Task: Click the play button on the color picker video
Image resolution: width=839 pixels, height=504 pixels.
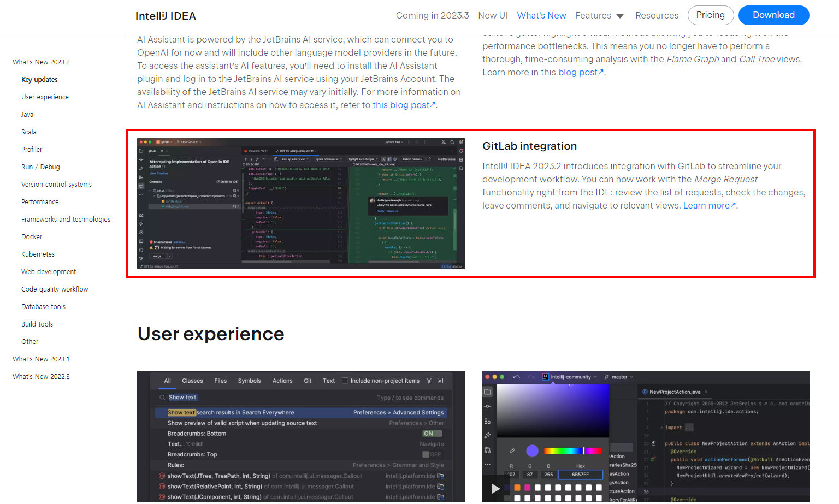Action: pyautogui.click(x=495, y=488)
